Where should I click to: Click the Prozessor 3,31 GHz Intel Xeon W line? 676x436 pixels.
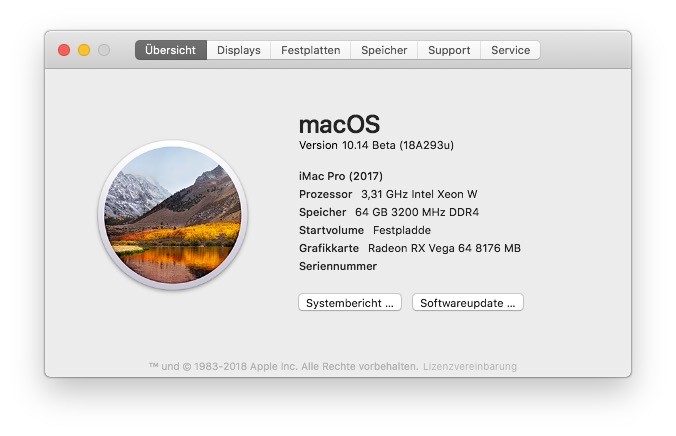click(388, 194)
